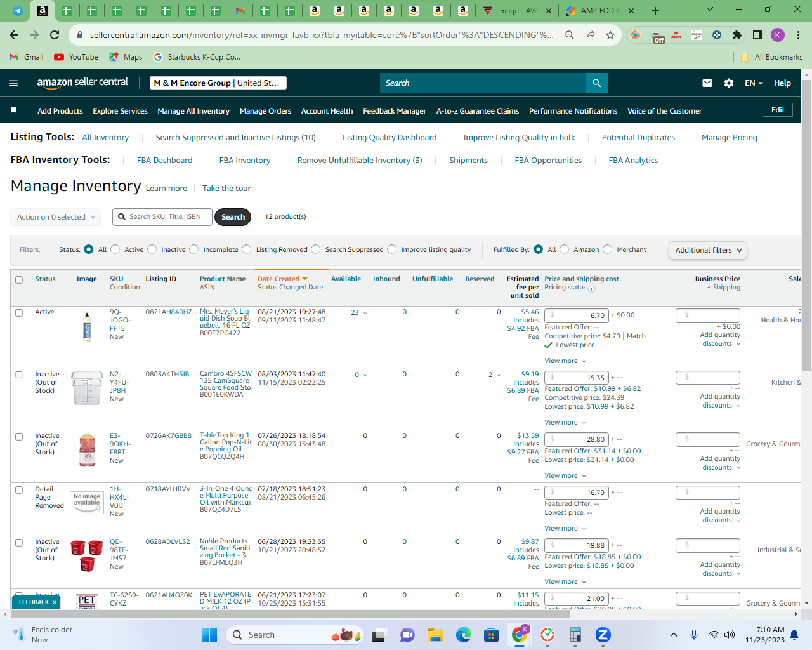Click the bookmark flag icon in favorites bar
812x650 pixels.
click(13, 110)
